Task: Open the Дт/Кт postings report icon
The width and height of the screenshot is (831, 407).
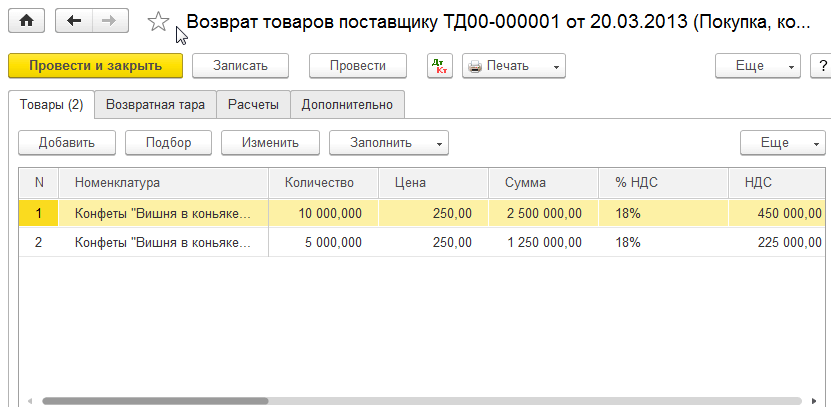Action: click(x=439, y=65)
